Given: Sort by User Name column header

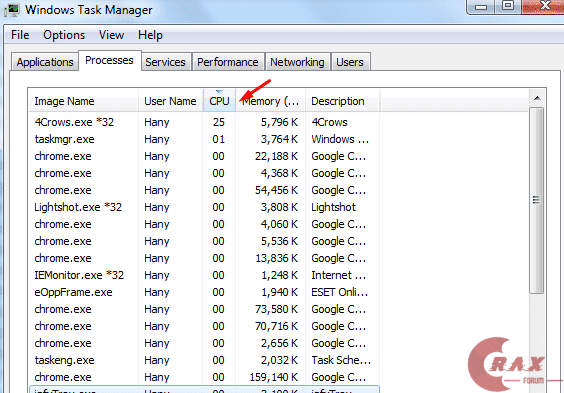Looking at the screenshot, I should point(170,101).
